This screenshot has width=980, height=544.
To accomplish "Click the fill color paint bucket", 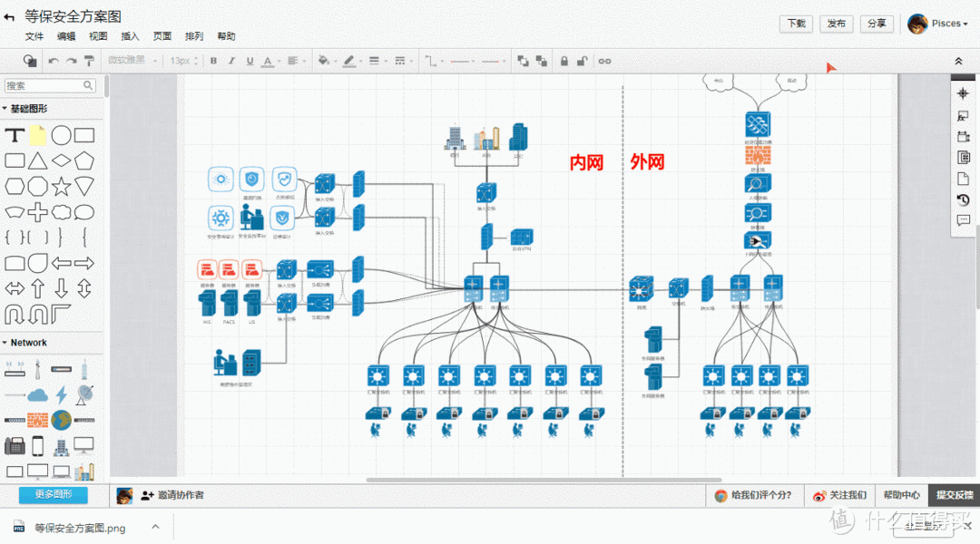I will click(324, 61).
